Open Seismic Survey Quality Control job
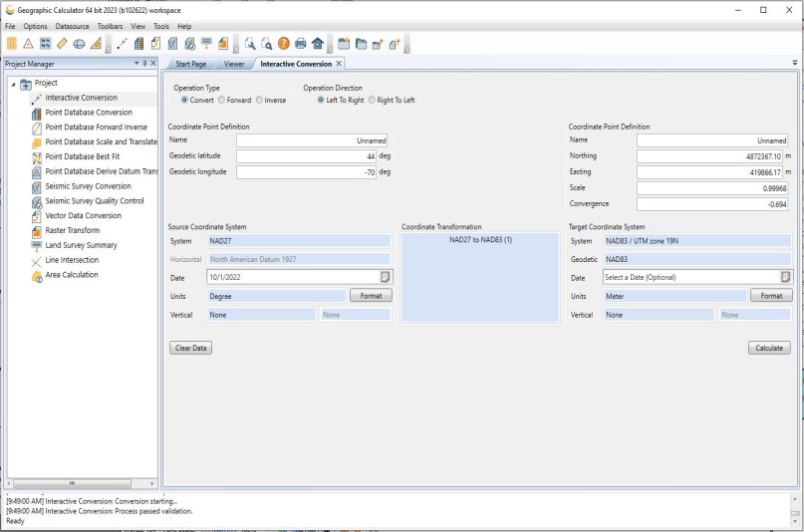 [x=94, y=201]
